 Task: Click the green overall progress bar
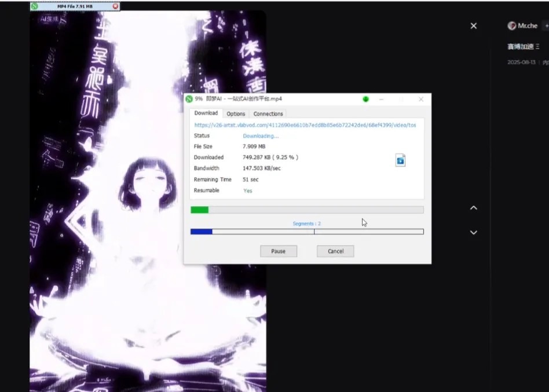(x=200, y=210)
